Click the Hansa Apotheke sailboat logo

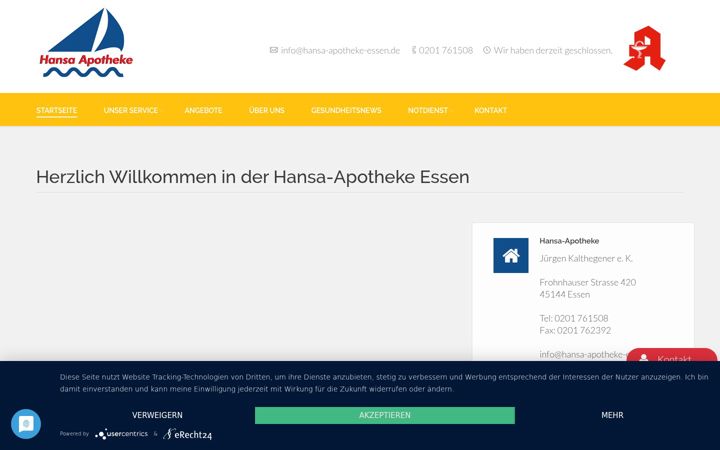coord(86,43)
